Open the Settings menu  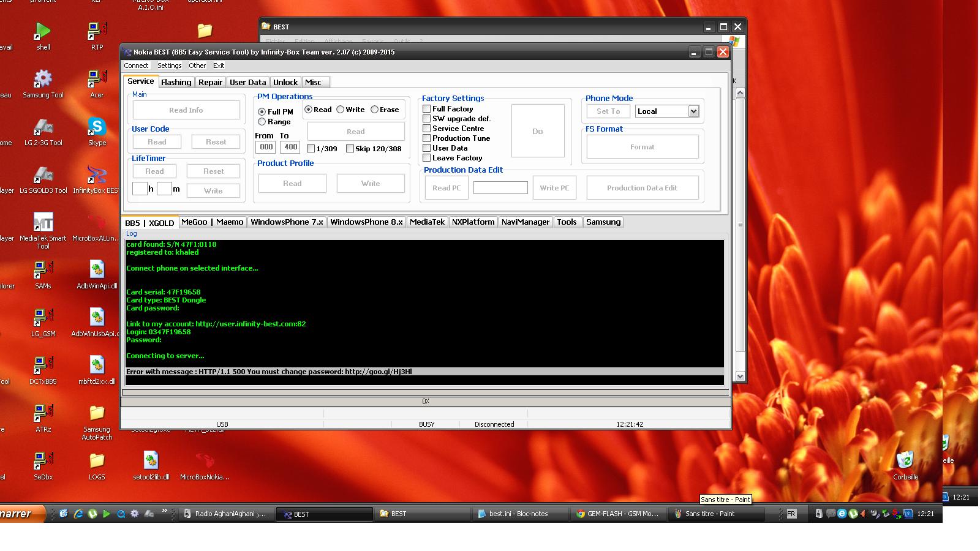point(169,66)
